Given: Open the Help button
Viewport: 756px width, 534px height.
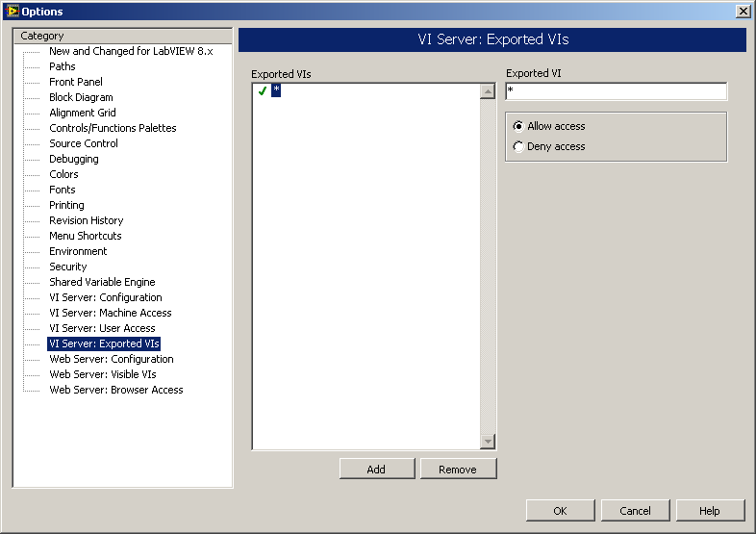Looking at the screenshot, I should pos(710,510).
